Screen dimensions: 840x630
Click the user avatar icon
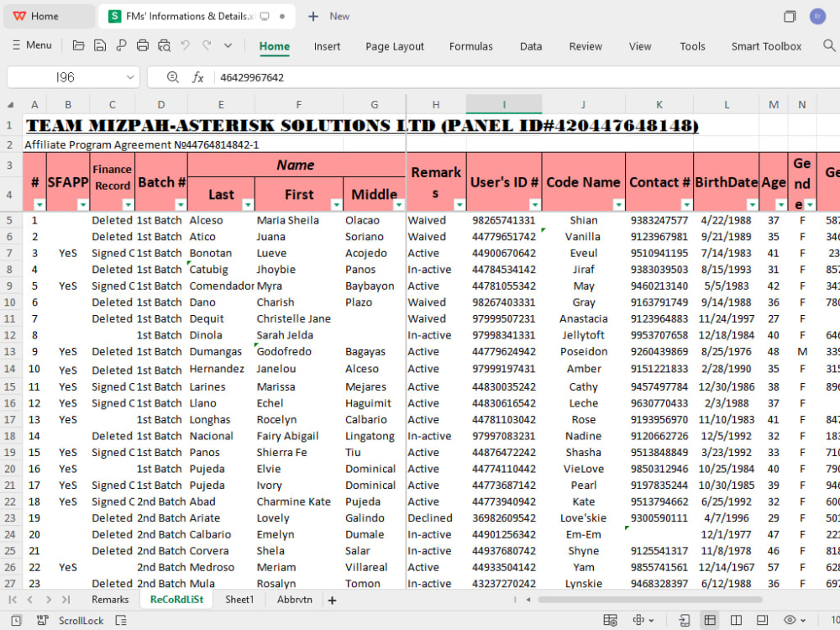(x=817, y=16)
